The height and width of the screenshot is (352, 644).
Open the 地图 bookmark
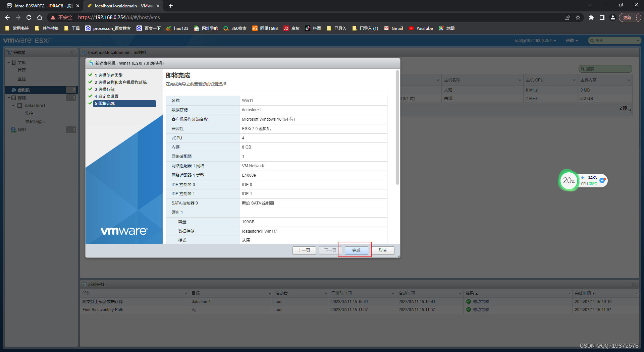(446, 28)
